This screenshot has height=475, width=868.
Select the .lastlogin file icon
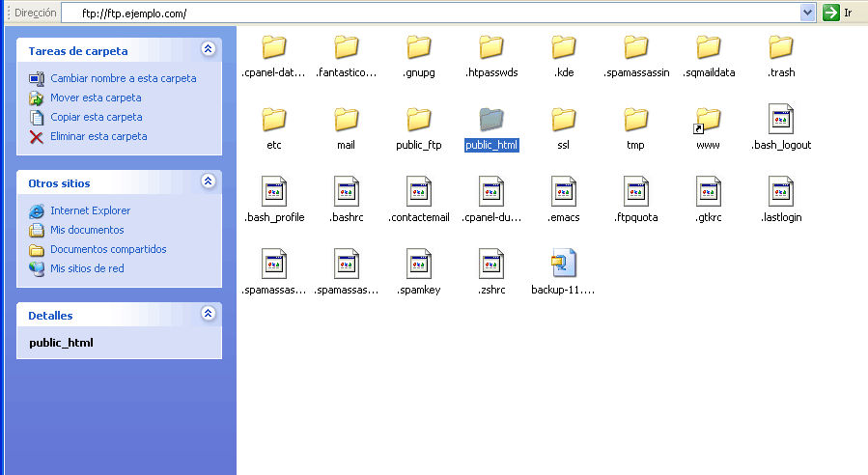(781, 191)
